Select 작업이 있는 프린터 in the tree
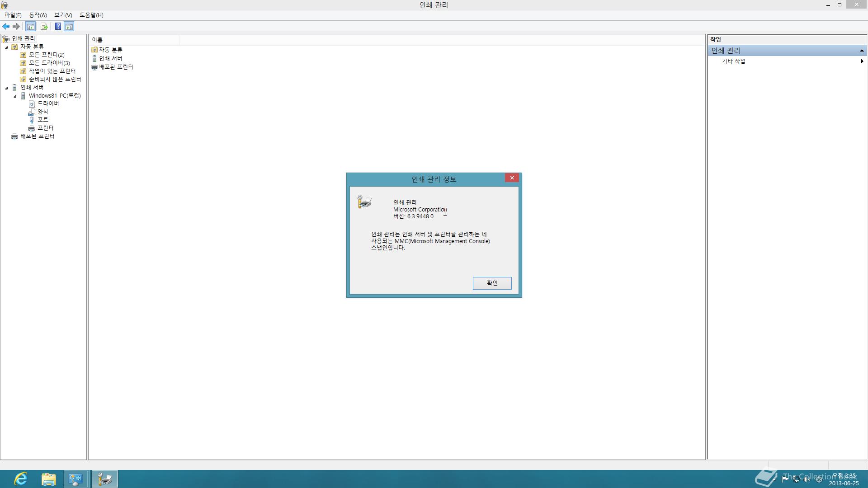868x488 pixels. coord(52,71)
